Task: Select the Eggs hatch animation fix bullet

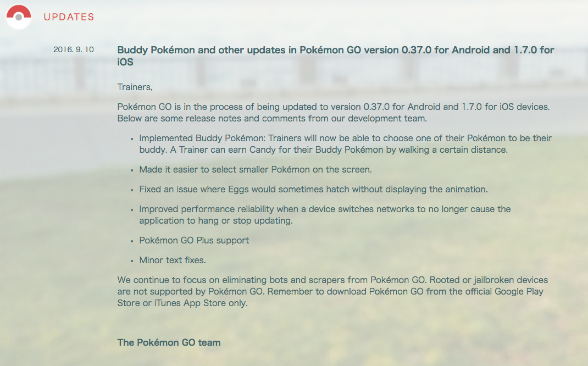Action: point(313,190)
